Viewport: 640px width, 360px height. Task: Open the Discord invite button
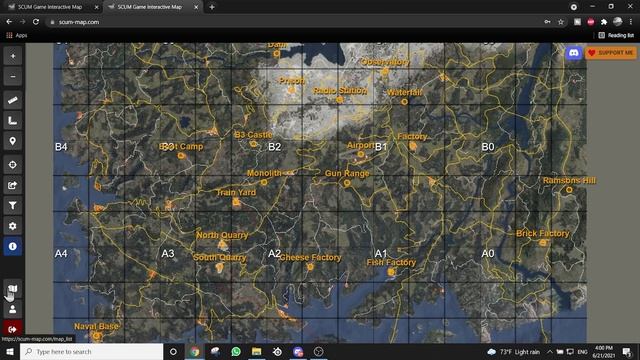[574, 53]
